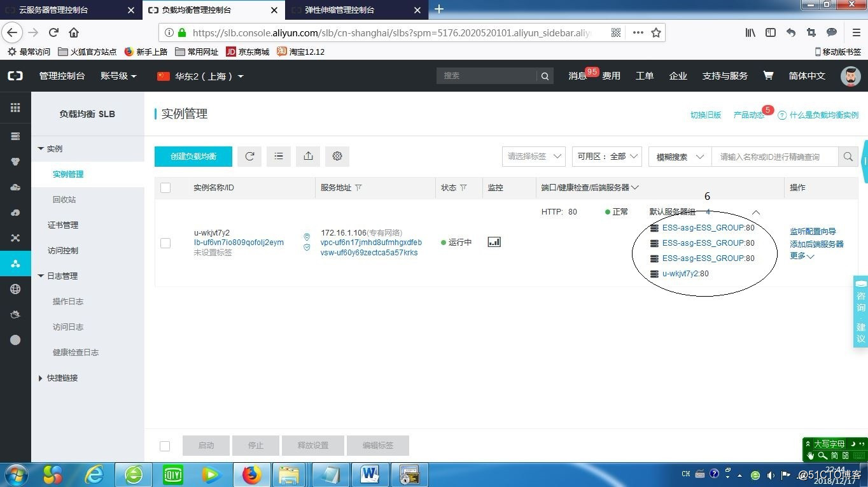Image resolution: width=868 pixels, height=487 pixels.
Task: Click the shopping cart icon
Action: [x=768, y=76]
